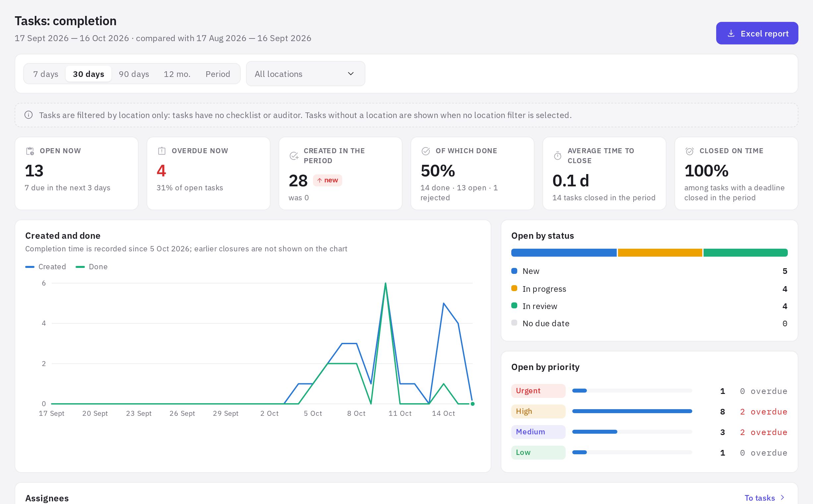
Task: Click the Open Now value 13
Action: click(x=34, y=171)
